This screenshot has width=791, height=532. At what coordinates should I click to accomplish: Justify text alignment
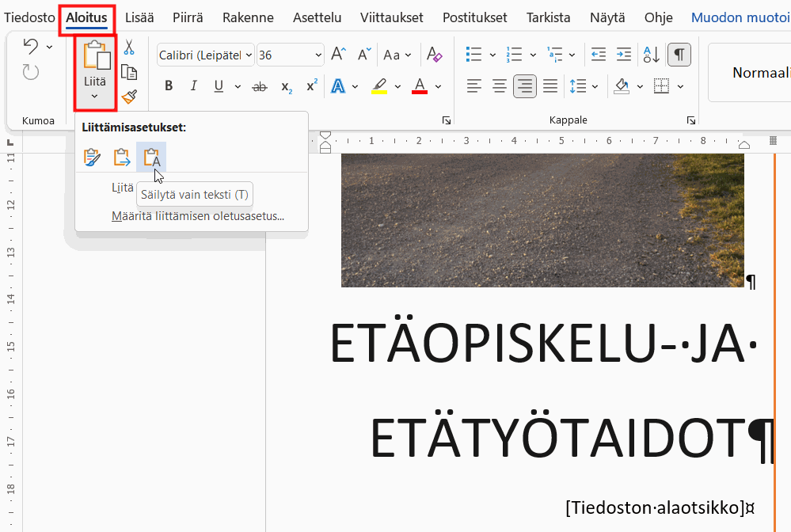tap(550, 86)
